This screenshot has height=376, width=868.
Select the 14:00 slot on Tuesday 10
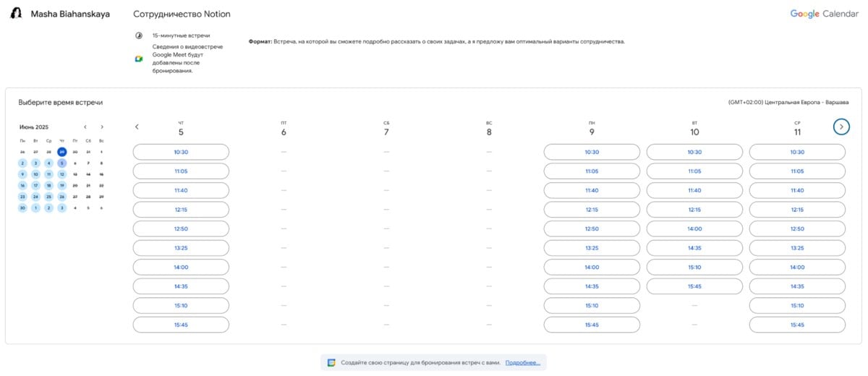tap(694, 228)
